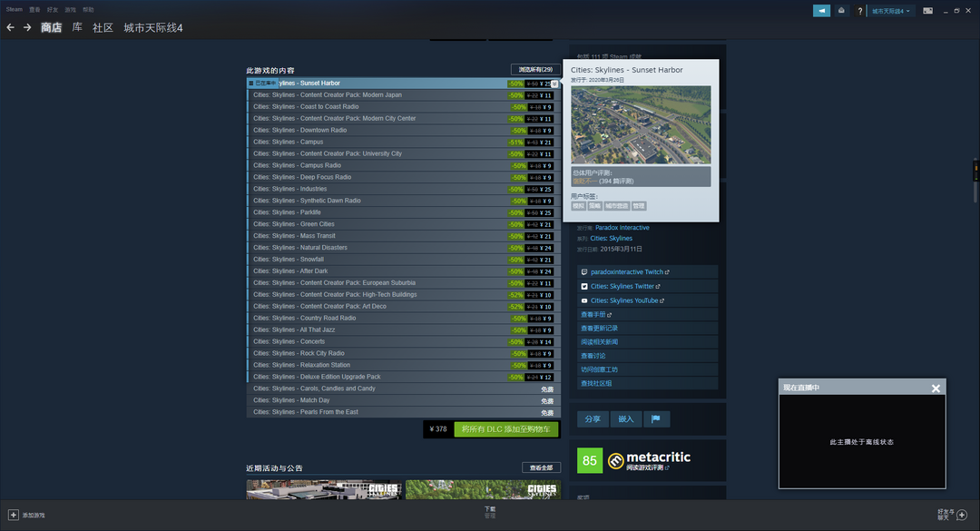980x531 pixels.
Task: Select Cities: Skylines - Match Day free row
Action: coord(404,400)
